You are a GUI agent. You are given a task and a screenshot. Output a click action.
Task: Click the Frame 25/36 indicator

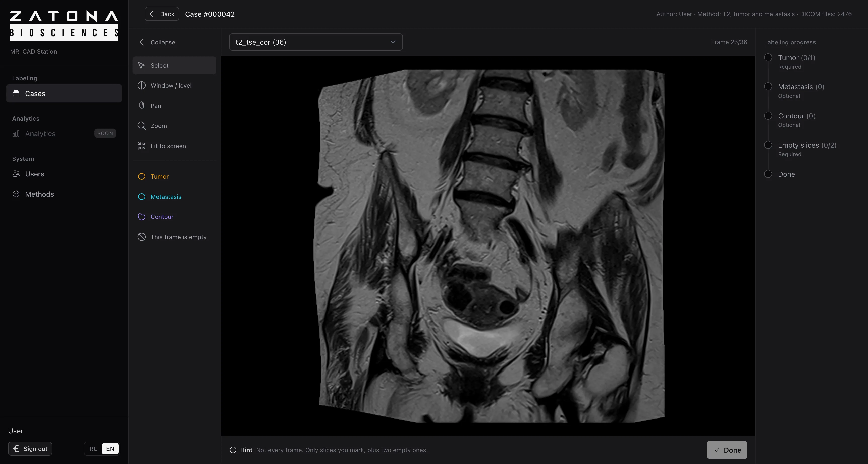(729, 42)
